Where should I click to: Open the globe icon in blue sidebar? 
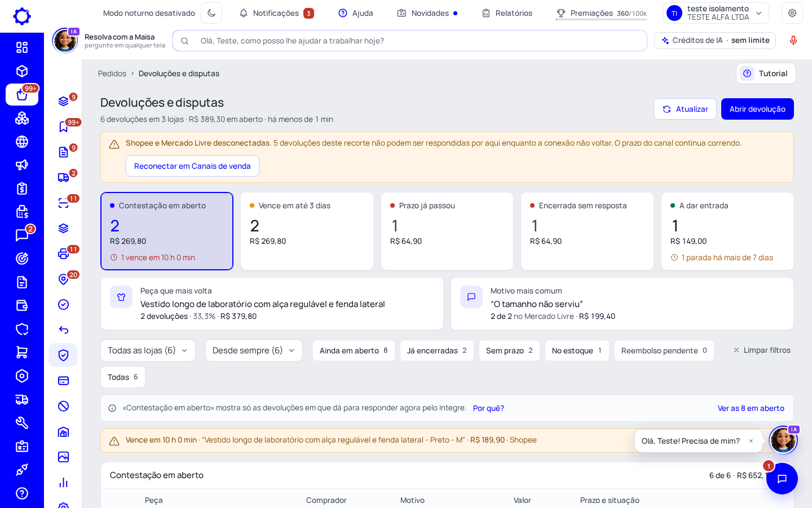[x=22, y=142]
